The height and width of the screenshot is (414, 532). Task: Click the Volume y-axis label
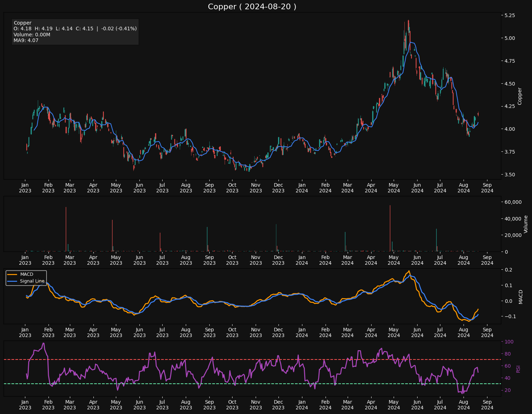[x=526, y=224]
